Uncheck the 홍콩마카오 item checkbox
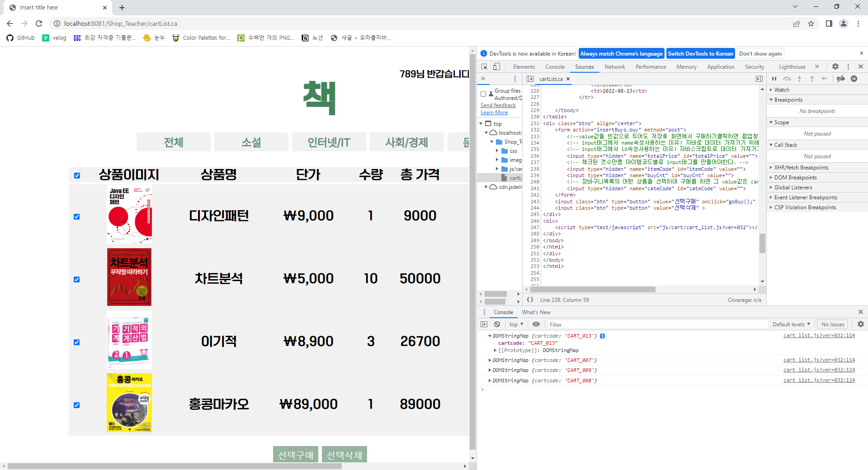 (x=77, y=405)
